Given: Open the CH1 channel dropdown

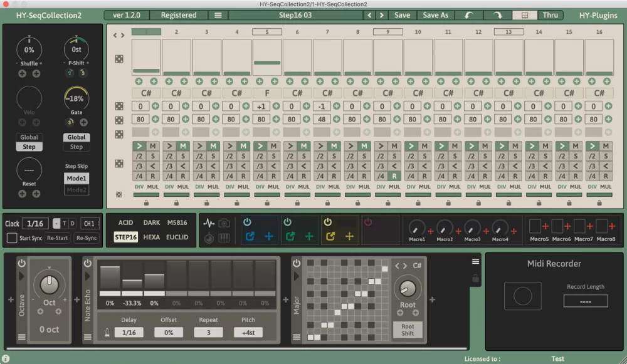Looking at the screenshot, I should coord(89,222).
